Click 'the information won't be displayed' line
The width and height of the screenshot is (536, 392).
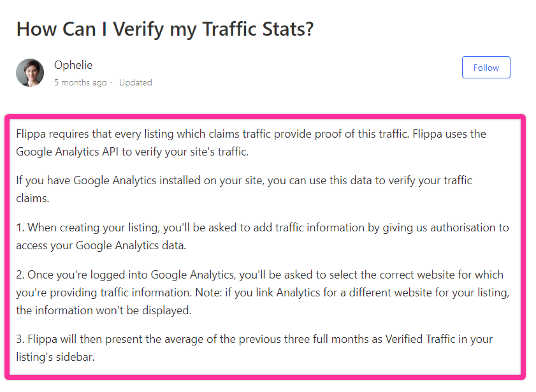[104, 310]
